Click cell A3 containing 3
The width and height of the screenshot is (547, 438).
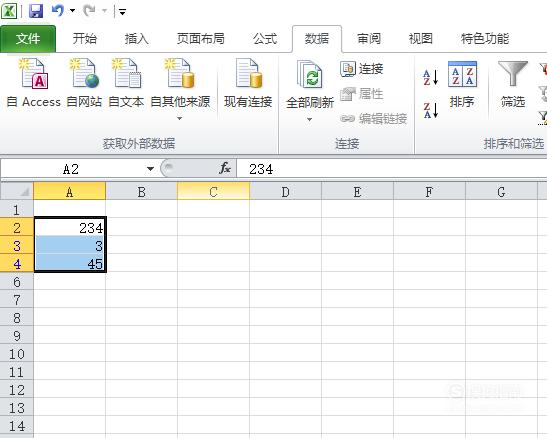pos(70,246)
